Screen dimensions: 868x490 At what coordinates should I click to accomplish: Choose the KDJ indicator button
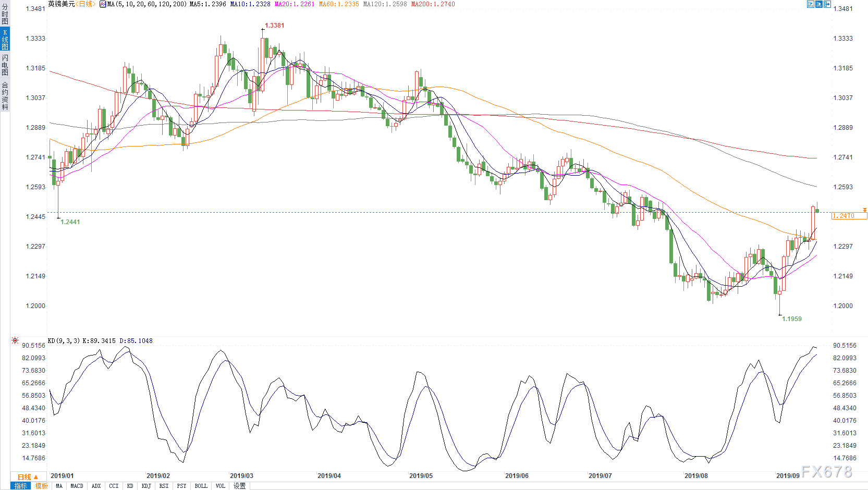[x=146, y=486]
